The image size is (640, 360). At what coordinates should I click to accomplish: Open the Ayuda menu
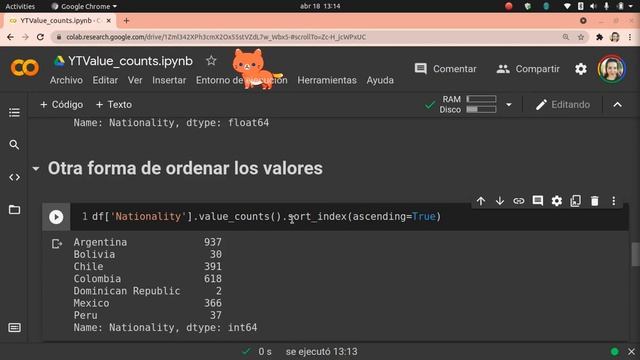[x=380, y=80]
